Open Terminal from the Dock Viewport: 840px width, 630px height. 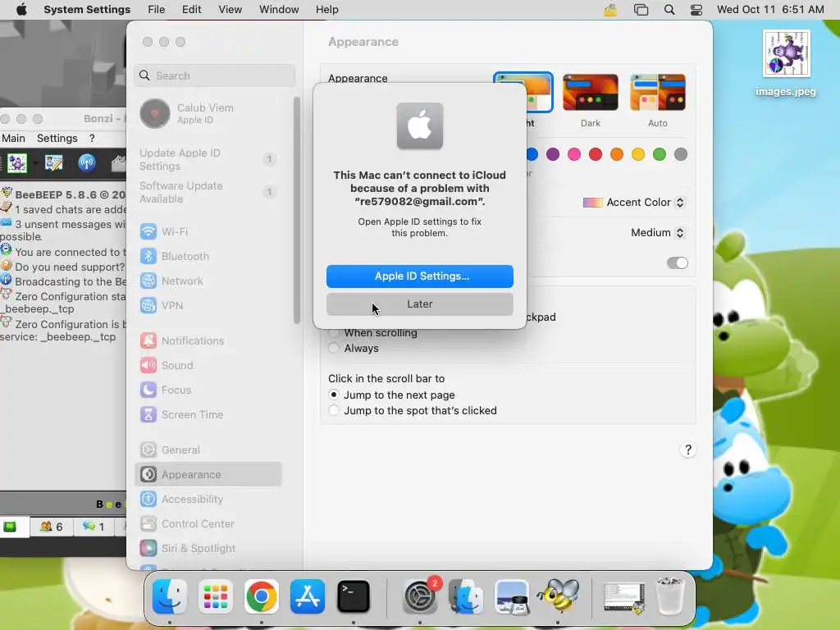[354, 597]
